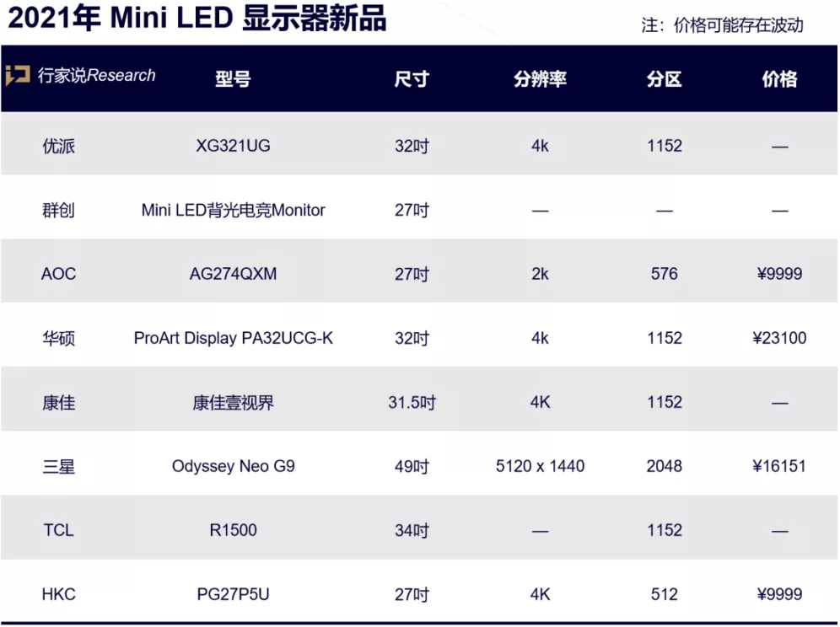Click the Mini LED背光电竞Monitor cell
The width and height of the screenshot is (840, 627).
[x=233, y=210]
